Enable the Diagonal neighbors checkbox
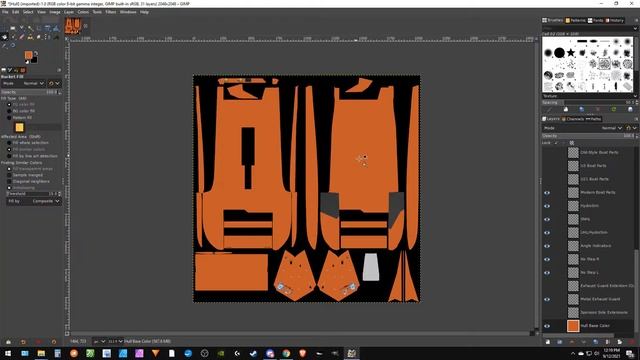This screenshot has height=360, width=640. [x=9, y=181]
